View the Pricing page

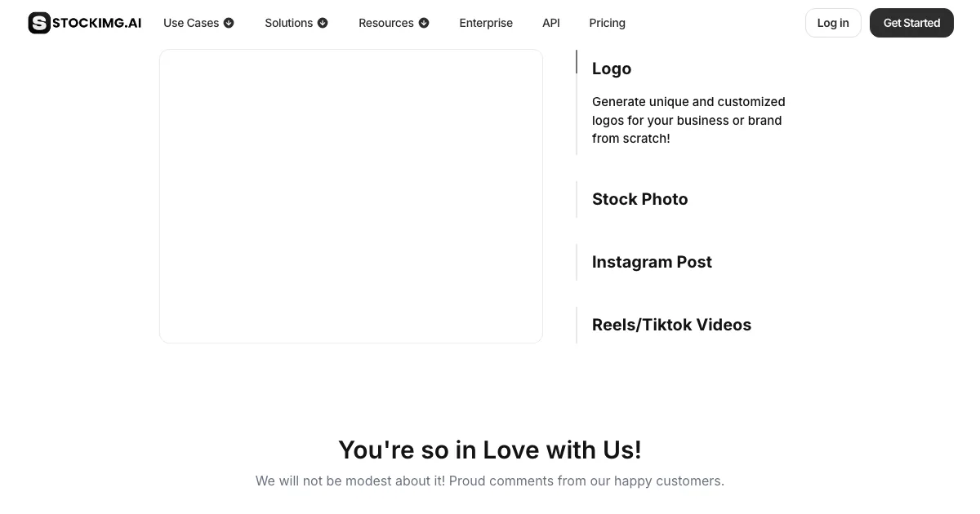coord(607,23)
